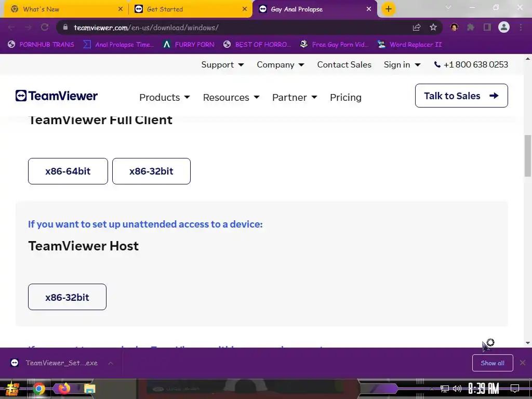This screenshot has width=532, height=399.
Task: Click 'If you want to set up unattended access' text
Action: click(x=145, y=224)
